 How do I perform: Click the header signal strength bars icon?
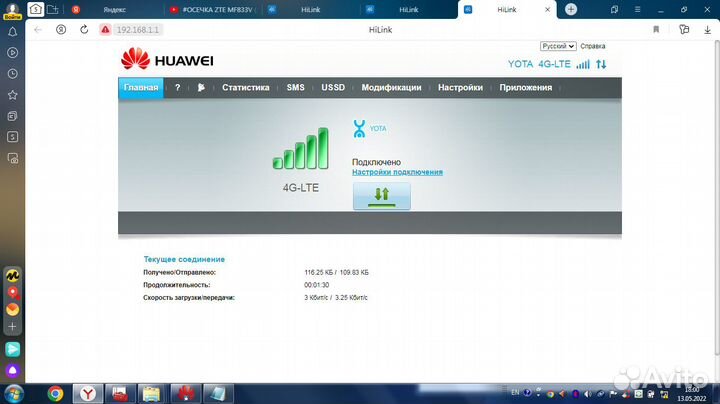tap(583, 64)
